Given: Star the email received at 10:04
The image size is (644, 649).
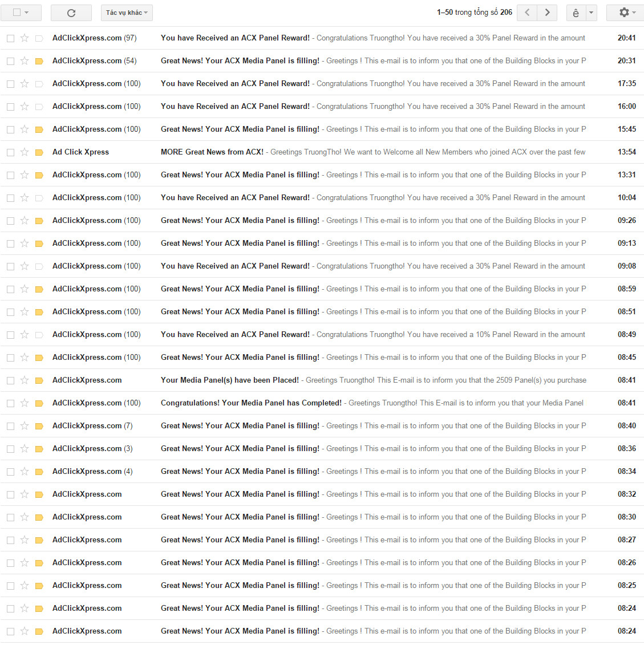Looking at the screenshot, I should tap(25, 198).
